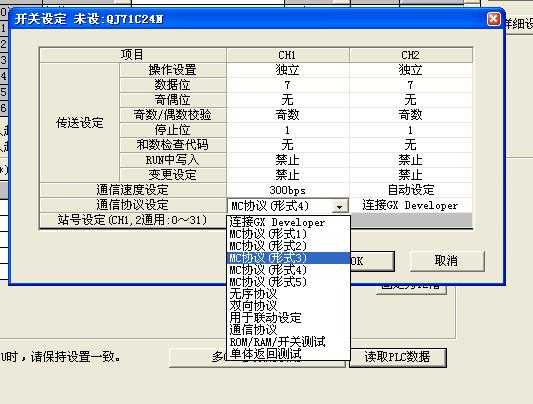Click CH1 RUN中写入 cell 禁止

point(288,160)
